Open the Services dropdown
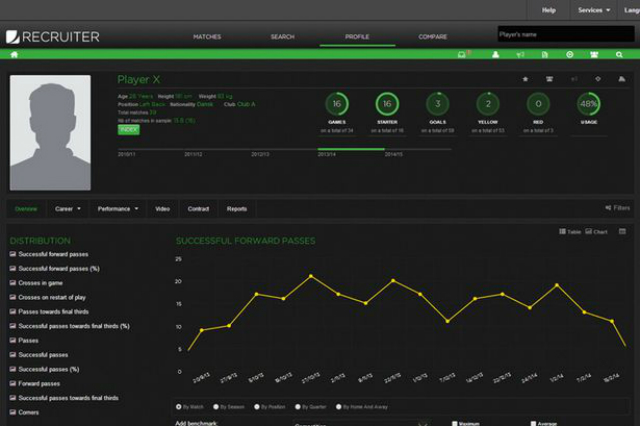 (593, 10)
